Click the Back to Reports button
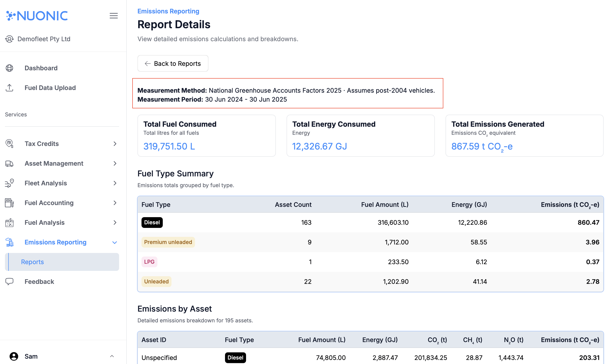613x364 pixels. [173, 63]
